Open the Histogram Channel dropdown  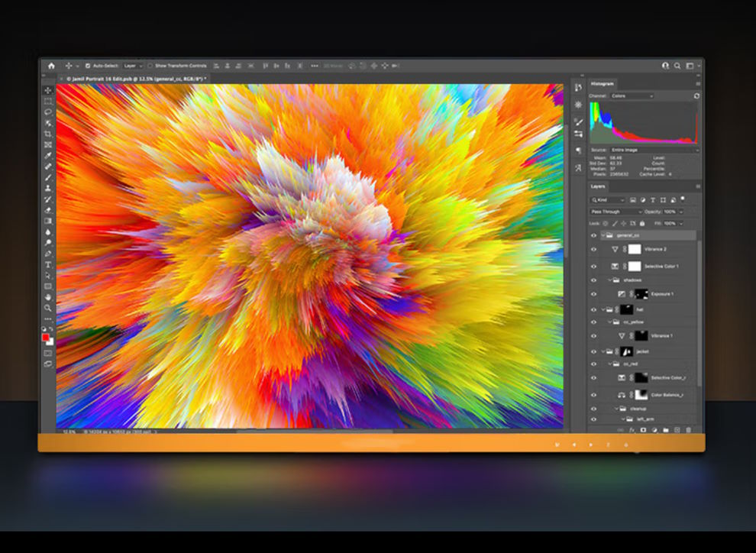click(632, 95)
